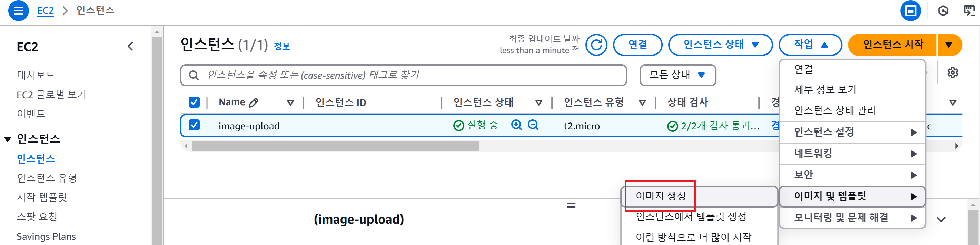Open the 모든 상태 filter dropdown

[677, 75]
